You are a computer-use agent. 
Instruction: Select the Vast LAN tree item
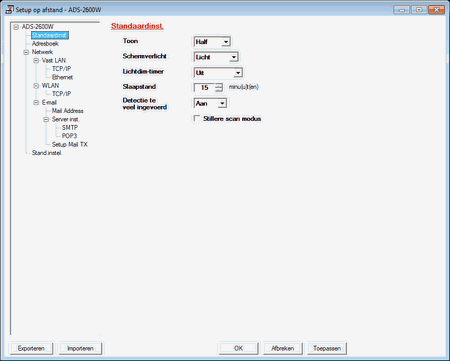pyautogui.click(x=54, y=60)
